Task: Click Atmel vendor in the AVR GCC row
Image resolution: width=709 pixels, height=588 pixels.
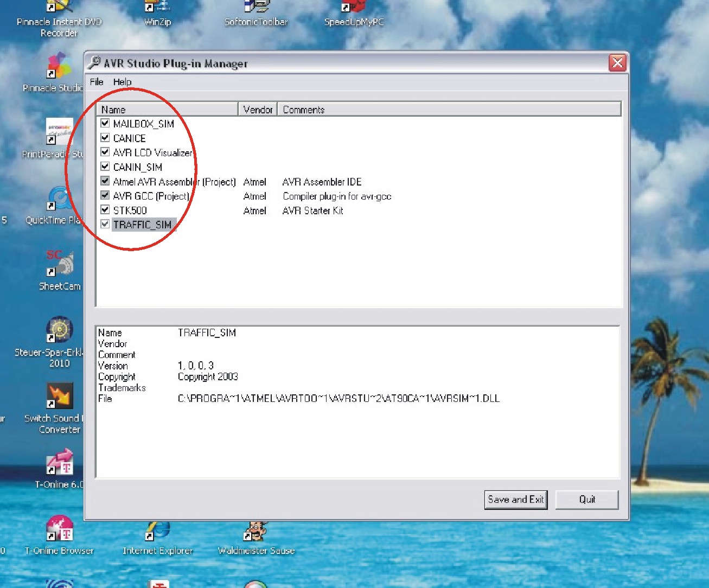Action: click(x=255, y=196)
